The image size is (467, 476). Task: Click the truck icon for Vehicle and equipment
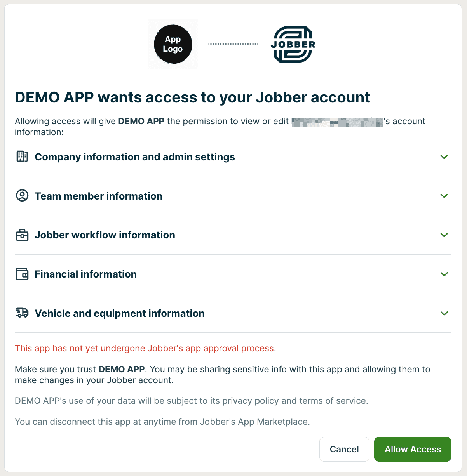[x=22, y=313]
